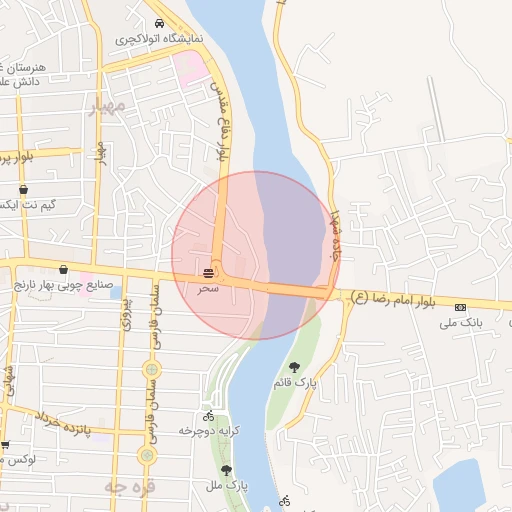Click the بلوار امام رضا (ع) road label

(x=393, y=298)
